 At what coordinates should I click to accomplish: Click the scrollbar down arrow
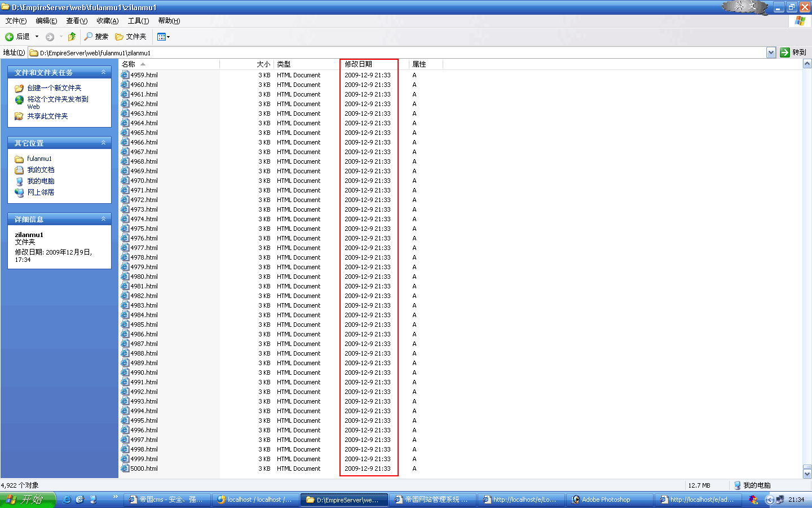tap(807, 474)
